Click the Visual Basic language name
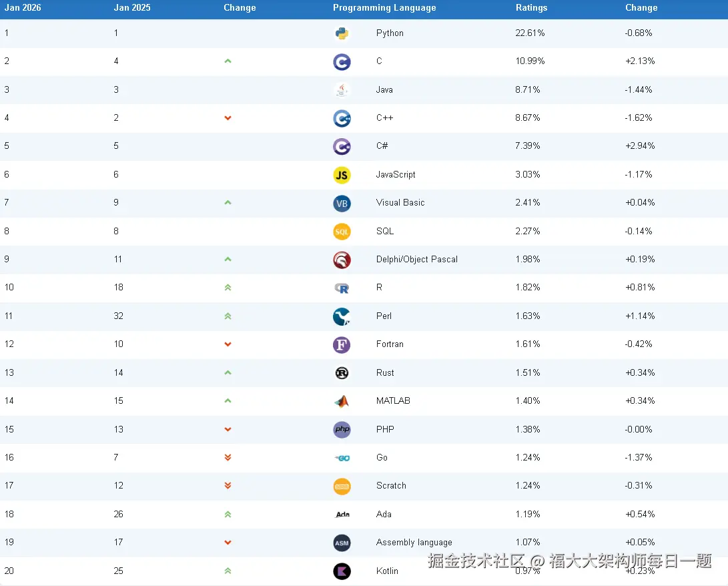The width and height of the screenshot is (728, 586). 400,202
